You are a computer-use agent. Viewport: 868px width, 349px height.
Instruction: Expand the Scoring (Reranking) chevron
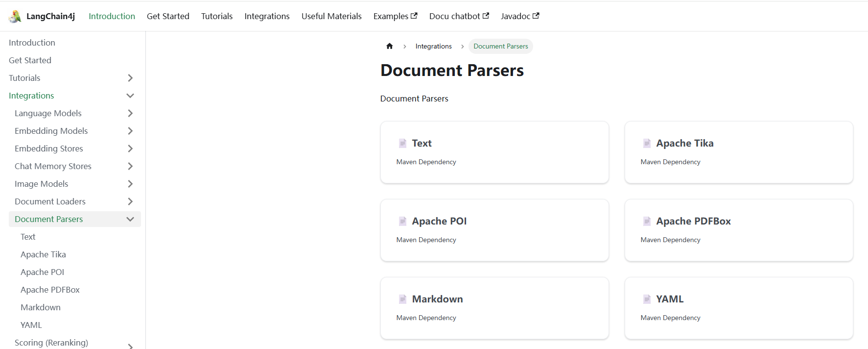pos(130,346)
